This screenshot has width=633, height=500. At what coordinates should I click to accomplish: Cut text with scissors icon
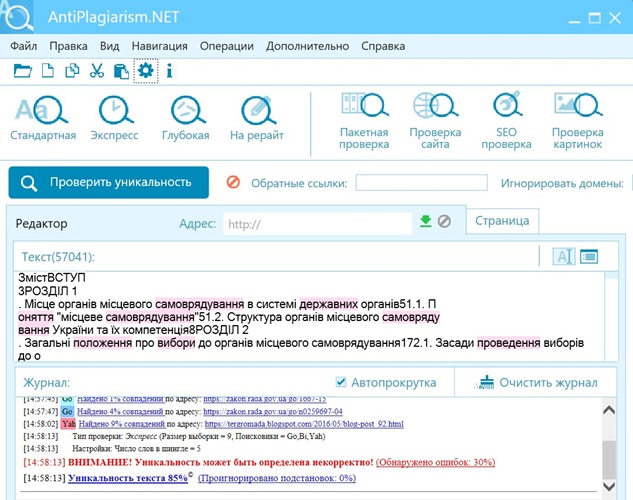click(96, 71)
